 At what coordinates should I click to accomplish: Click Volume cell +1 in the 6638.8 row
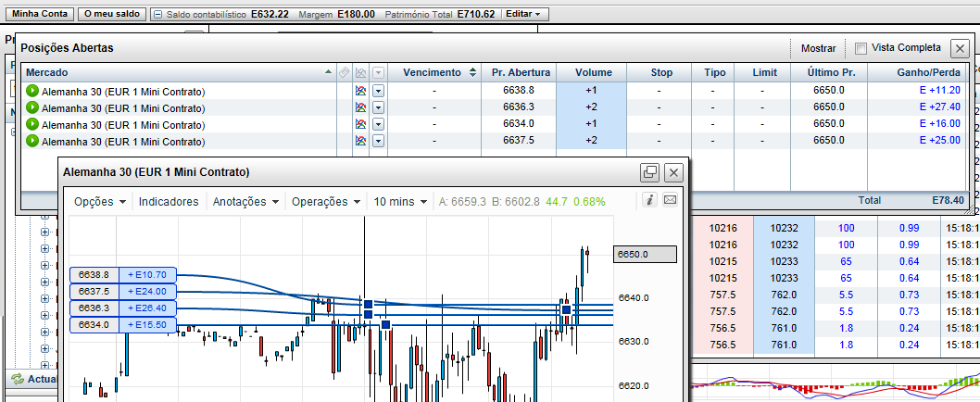click(591, 90)
